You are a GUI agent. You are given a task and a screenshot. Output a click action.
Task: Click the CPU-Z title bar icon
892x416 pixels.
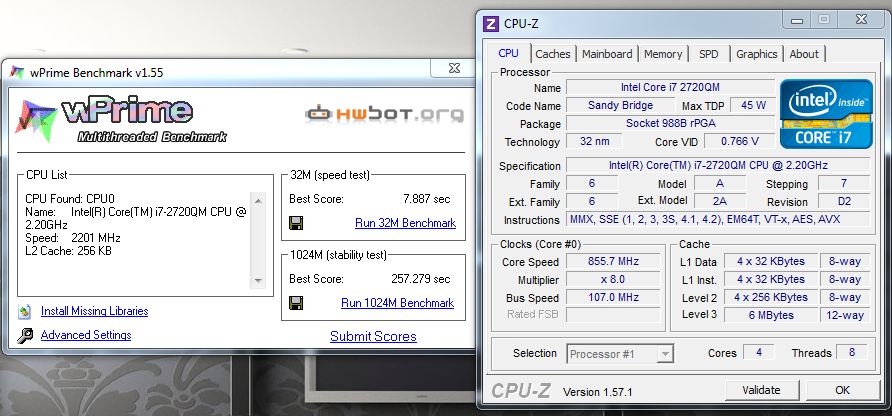point(490,24)
